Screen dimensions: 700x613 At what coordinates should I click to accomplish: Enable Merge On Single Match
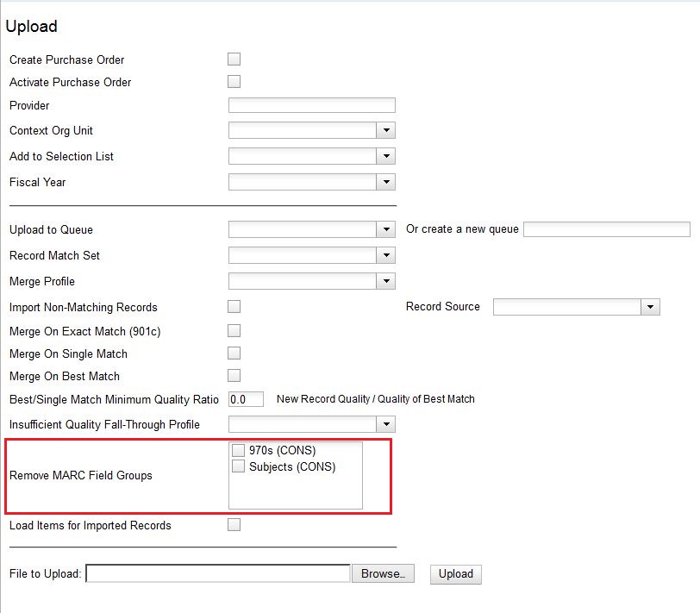(x=234, y=353)
